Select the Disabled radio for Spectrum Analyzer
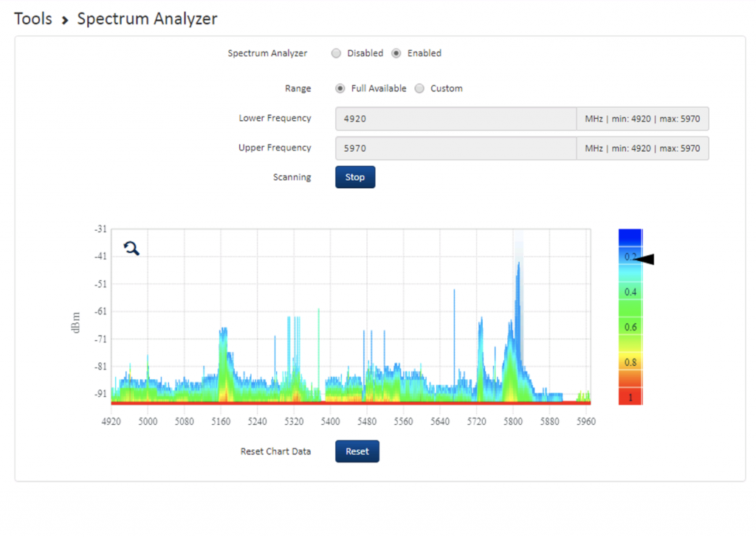 (x=336, y=53)
